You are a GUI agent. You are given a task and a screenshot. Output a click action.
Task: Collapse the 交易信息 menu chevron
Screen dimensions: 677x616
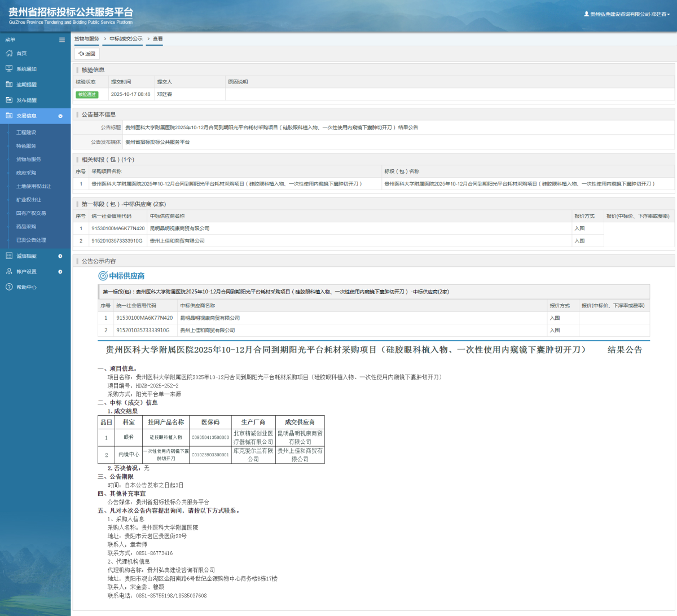tap(60, 116)
